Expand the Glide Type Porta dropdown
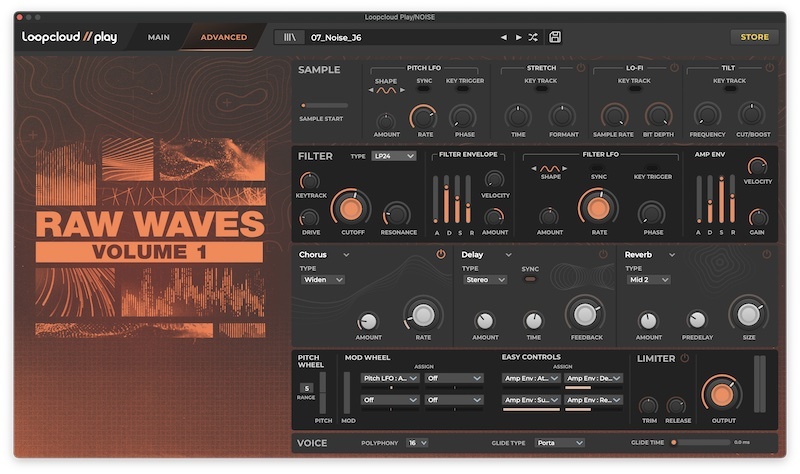This screenshot has width=800, height=474. point(559,442)
